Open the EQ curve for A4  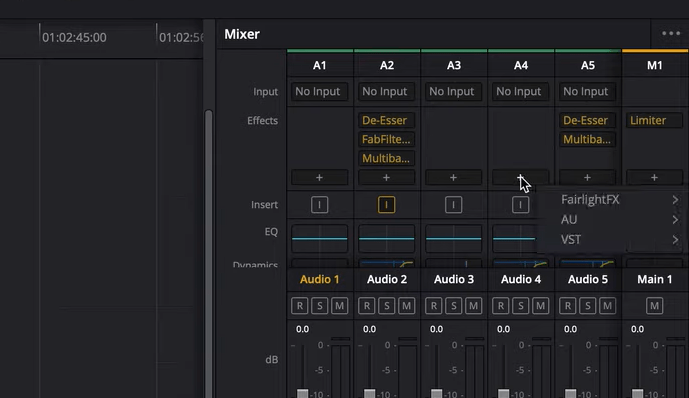click(x=515, y=239)
